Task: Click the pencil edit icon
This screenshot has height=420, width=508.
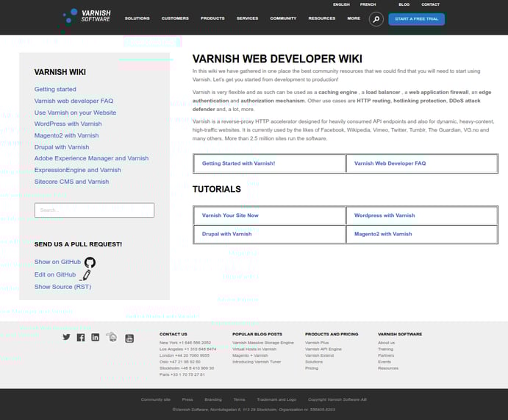Action: [86, 275]
